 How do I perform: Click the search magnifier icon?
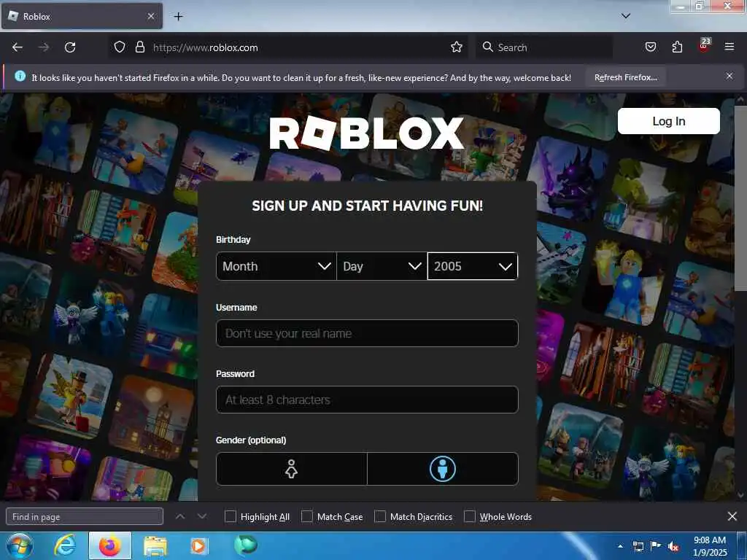click(x=487, y=47)
